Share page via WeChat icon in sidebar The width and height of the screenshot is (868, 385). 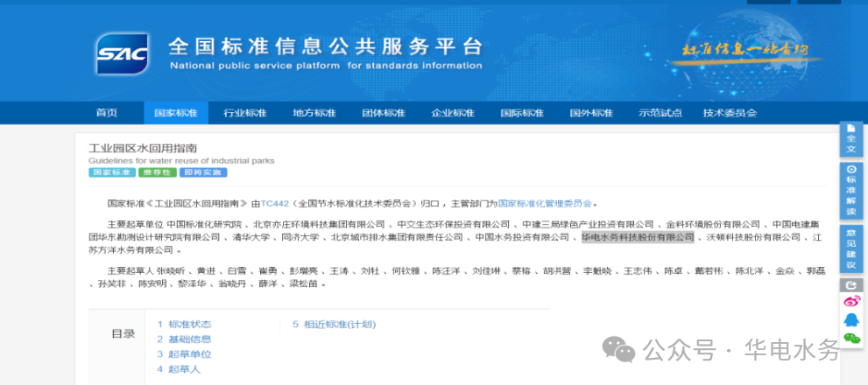(851, 338)
